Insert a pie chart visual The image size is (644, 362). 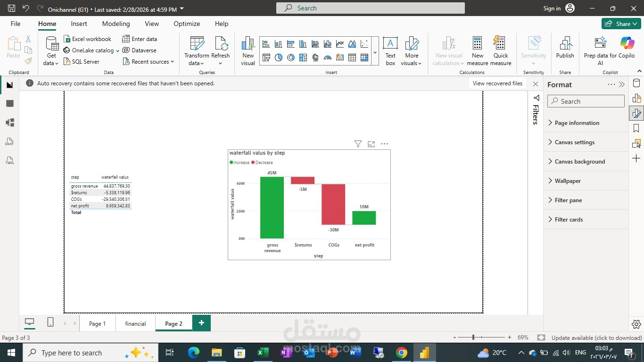click(x=278, y=58)
